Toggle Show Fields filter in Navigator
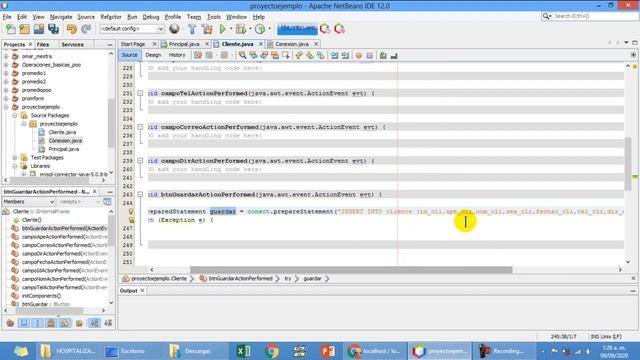Screen dimensions: 640x360 click(x=24, y=323)
